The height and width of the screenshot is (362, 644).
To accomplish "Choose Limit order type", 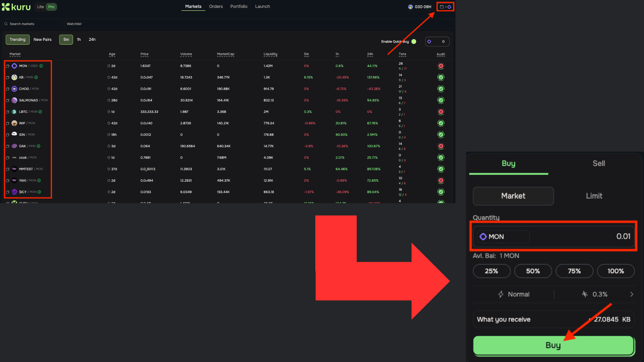I will [x=594, y=196].
